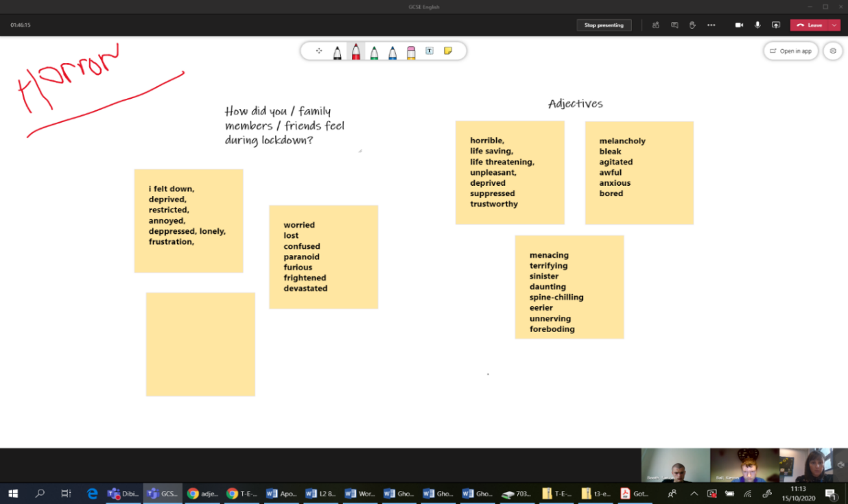
Task: Click the icon beside participant video strip
Action: point(841,465)
